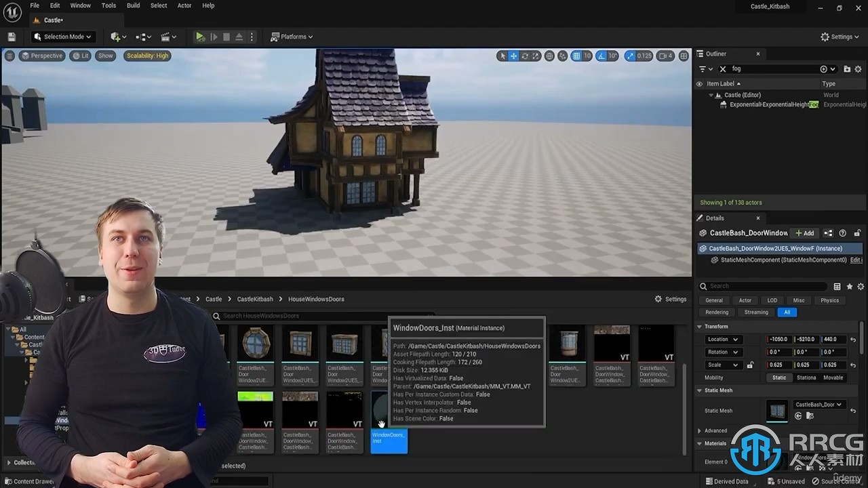Collapse the Transform section
The height and width of the screenshot is (488, 868).
click(x=699, y=327)
